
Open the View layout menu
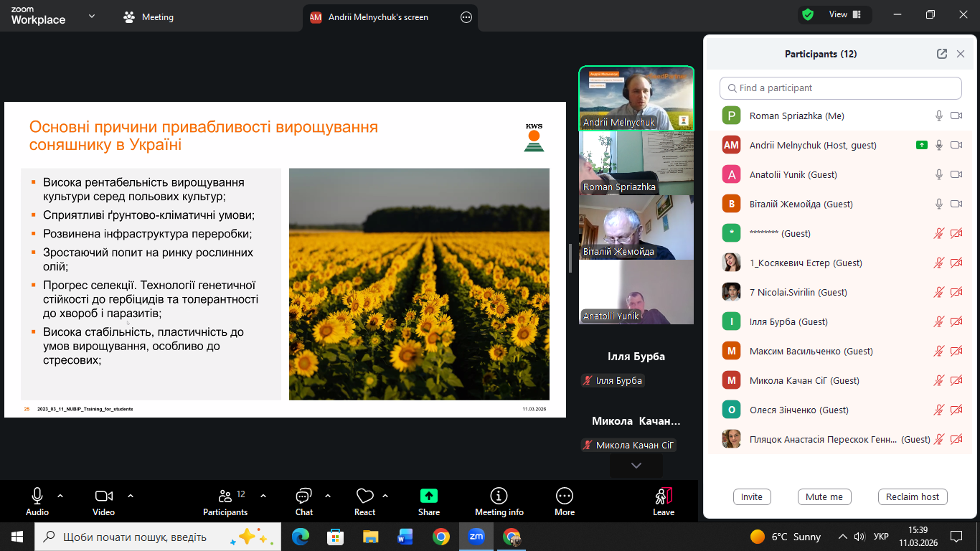point(837,14)
